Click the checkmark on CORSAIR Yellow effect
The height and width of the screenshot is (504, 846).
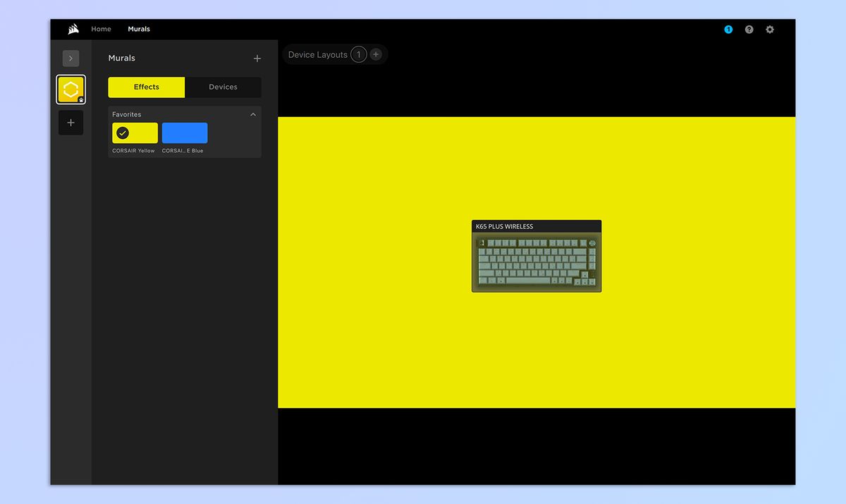pos(123,133)
